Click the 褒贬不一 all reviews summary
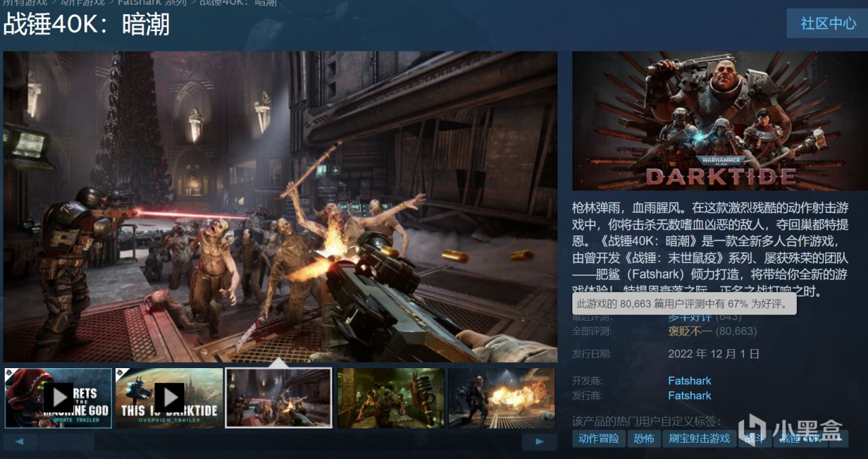The height and width of the screenshot is (459, 868). coord(690,331)
